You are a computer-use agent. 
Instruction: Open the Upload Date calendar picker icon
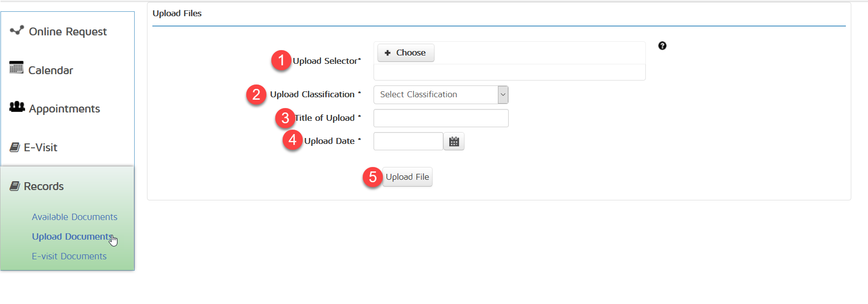pos(454,141)
